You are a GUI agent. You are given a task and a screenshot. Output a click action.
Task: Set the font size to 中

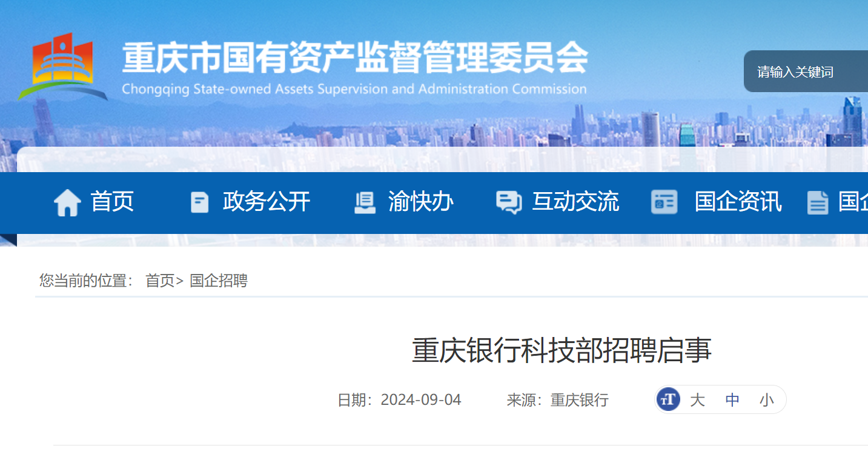tap(732, 400)
